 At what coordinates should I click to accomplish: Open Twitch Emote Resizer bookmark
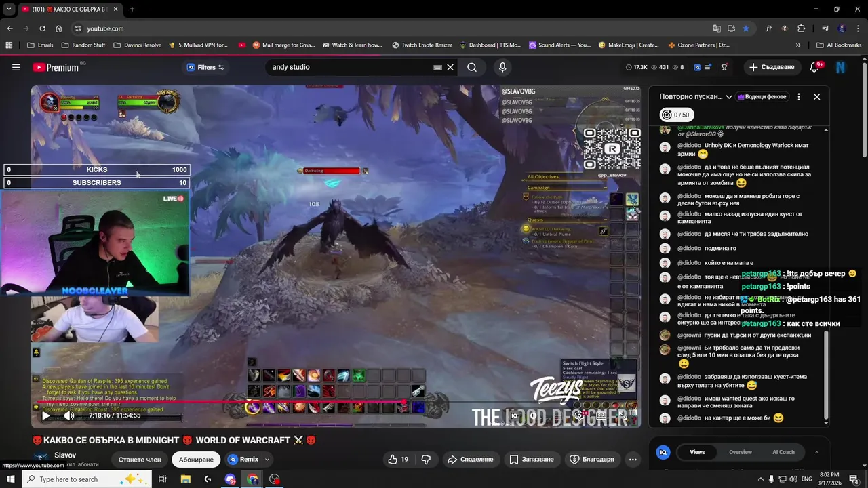tap(422, 45)
